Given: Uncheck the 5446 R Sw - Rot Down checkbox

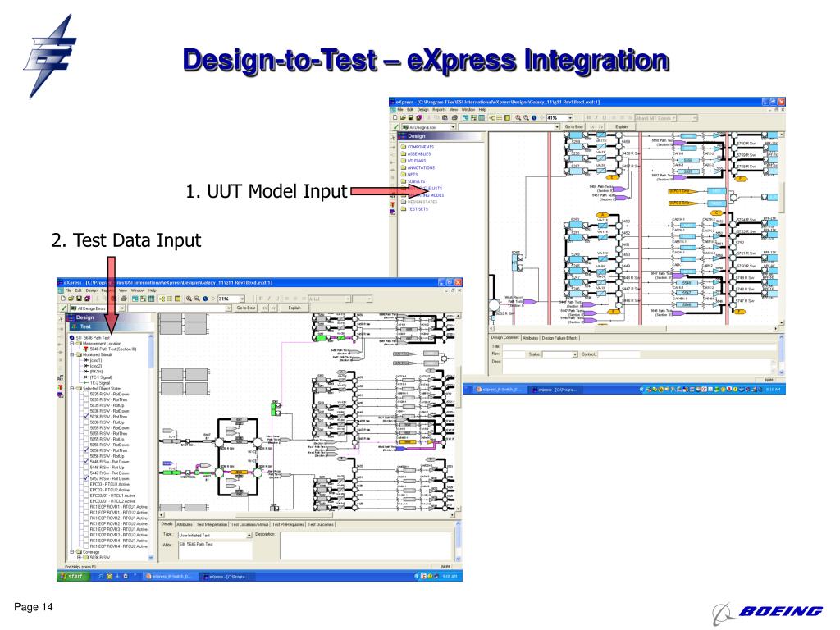Looking at the screenshot, I should (86, 462).
